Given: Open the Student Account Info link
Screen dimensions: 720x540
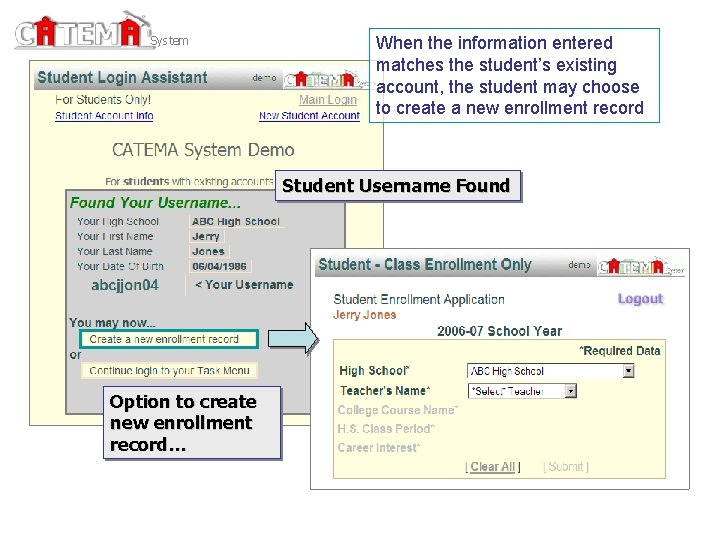Looking at the screenshot, I should tap(104, 116).
